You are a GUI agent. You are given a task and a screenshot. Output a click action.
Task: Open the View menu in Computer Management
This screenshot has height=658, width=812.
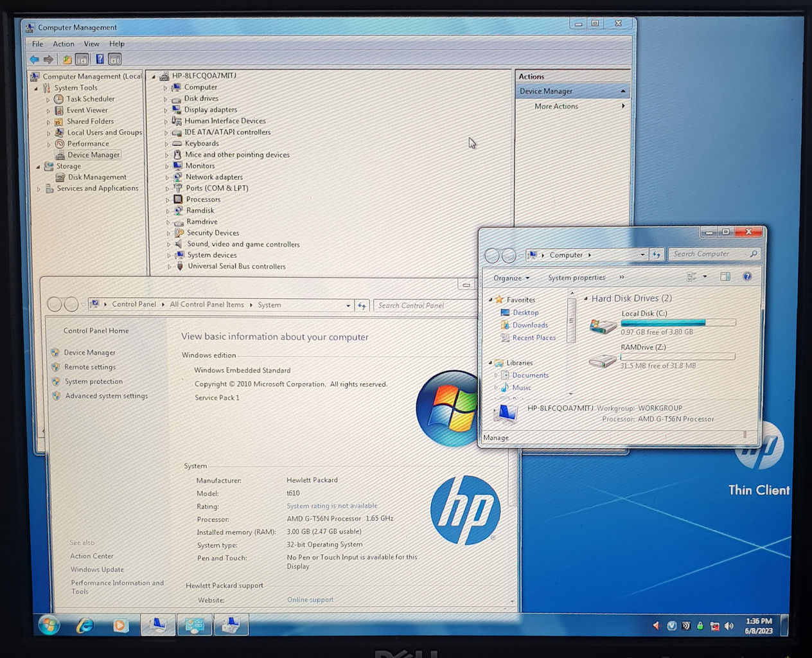[x=91, y=44]
